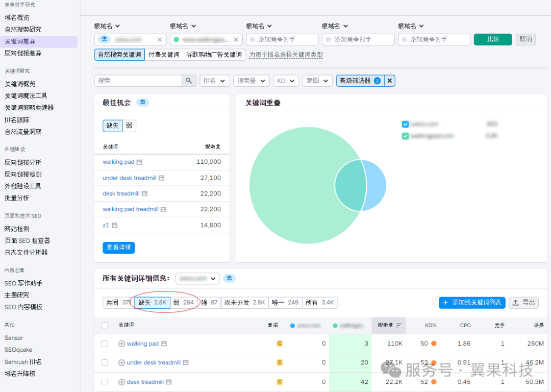The image size is (551, 392).
Task: Click the search magnifier icon button
Action: point(189,81)
